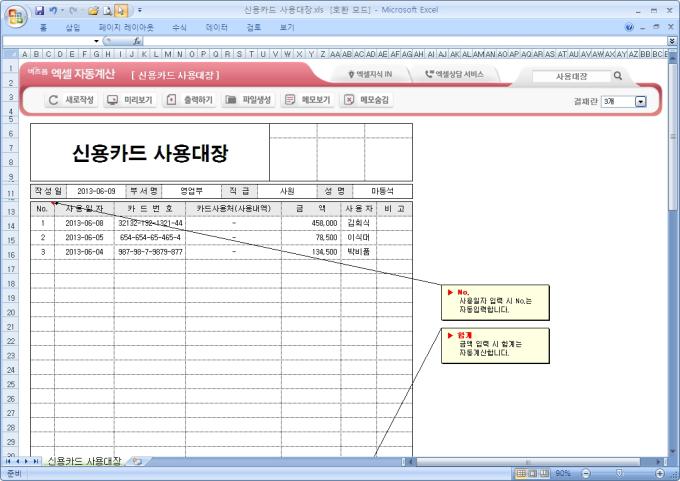Switch to Normal view icon

(x=521, y=473)
